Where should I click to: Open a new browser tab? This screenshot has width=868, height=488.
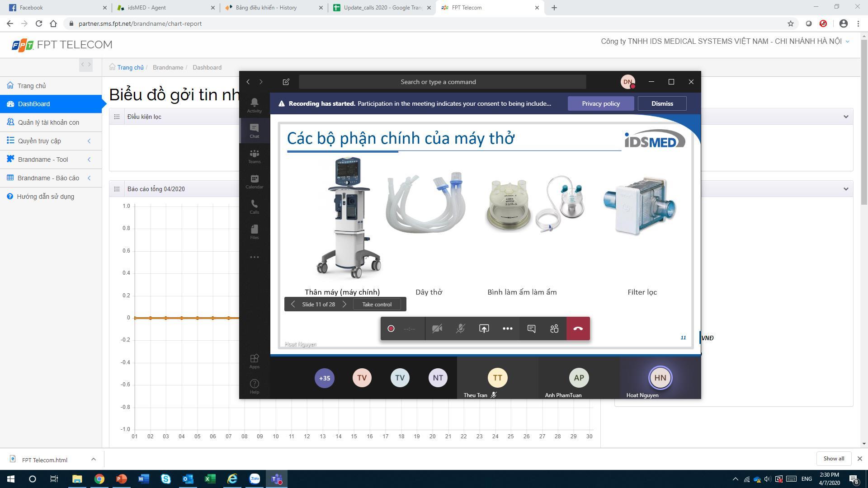tap(554, 8)
